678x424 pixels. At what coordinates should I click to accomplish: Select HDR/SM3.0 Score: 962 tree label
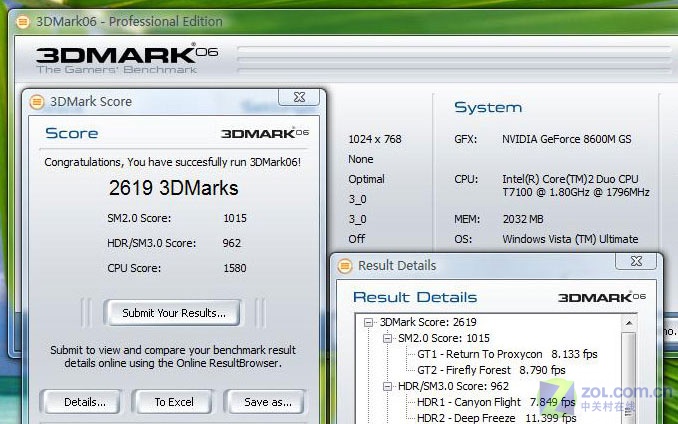(x=453, y=386)
